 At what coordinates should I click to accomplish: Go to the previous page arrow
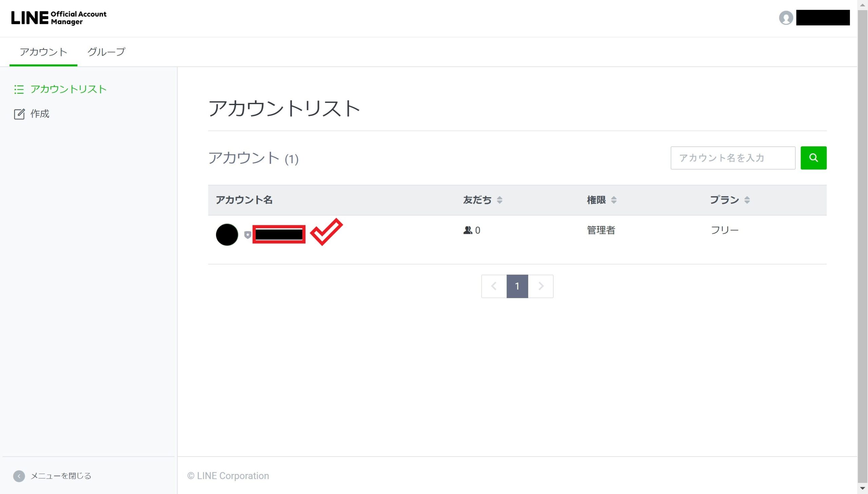pyautogui.click(x=494, y=286)
